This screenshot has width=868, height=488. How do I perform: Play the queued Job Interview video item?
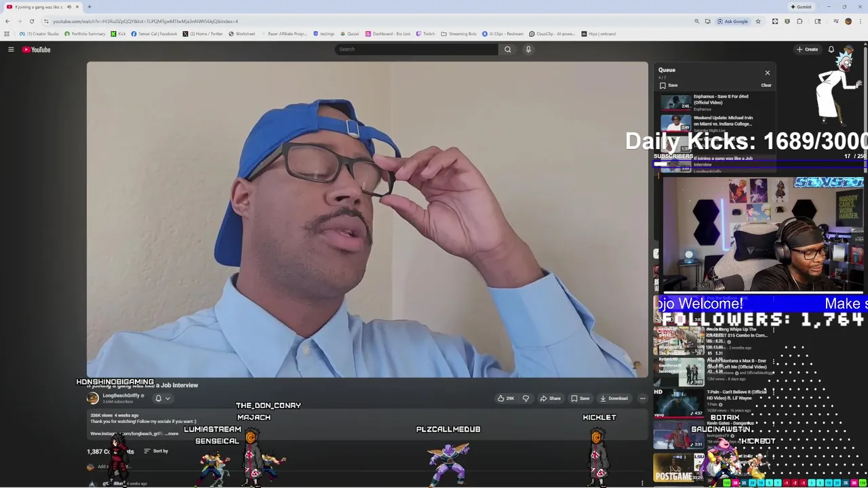click(715, 163)
